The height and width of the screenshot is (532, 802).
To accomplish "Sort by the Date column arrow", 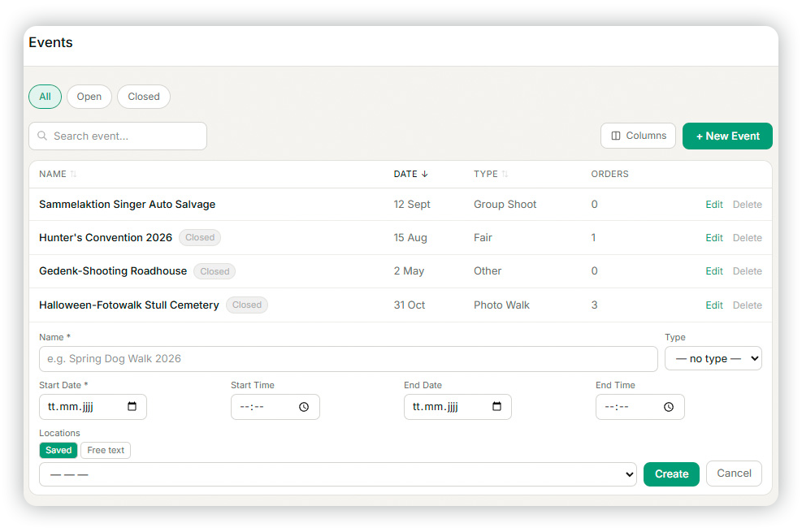I will point(424,175).
